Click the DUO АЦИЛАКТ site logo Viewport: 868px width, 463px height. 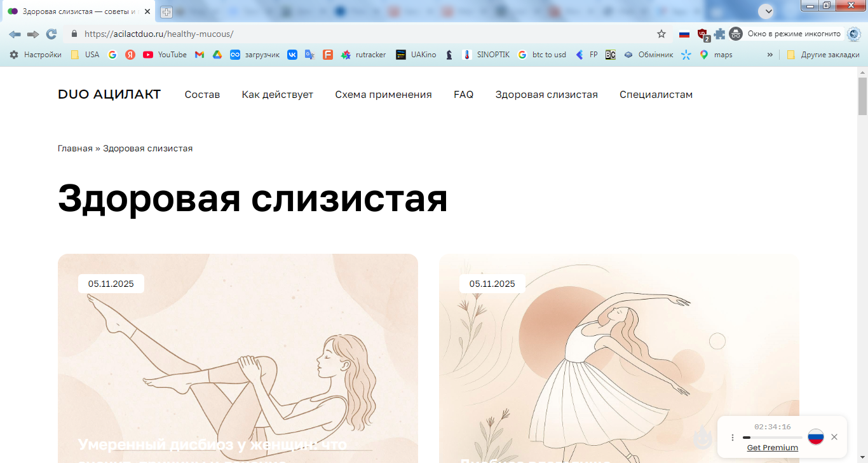coord(109,94)
